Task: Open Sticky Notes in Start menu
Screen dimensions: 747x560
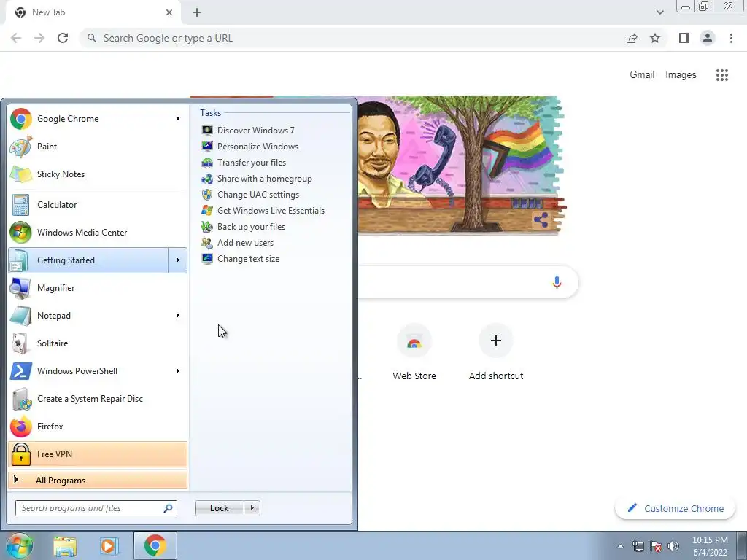Action: click(x=98, y=174)
